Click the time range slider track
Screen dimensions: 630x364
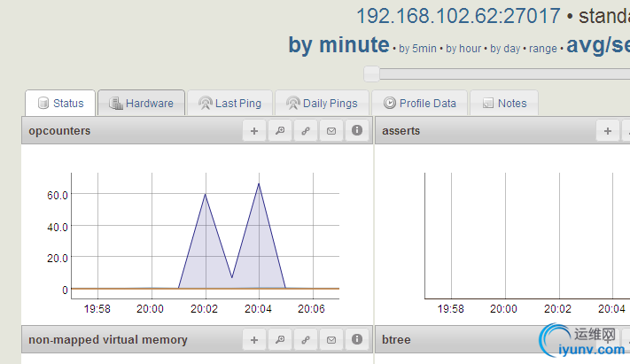pyautogui.click(x=505, y=74)
